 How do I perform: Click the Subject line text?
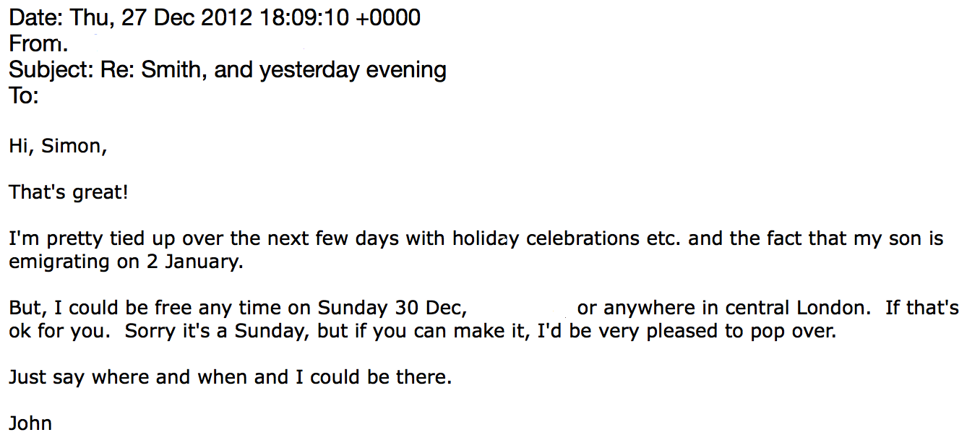(228, 70)
